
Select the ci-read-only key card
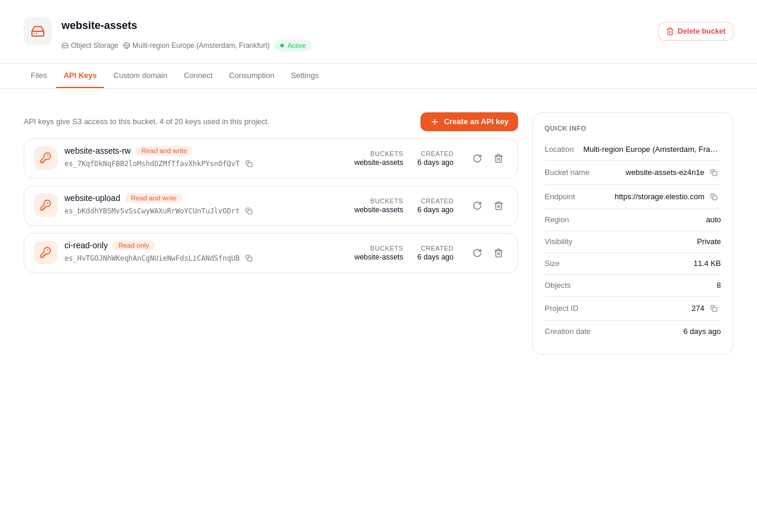(x=271, y=253)
